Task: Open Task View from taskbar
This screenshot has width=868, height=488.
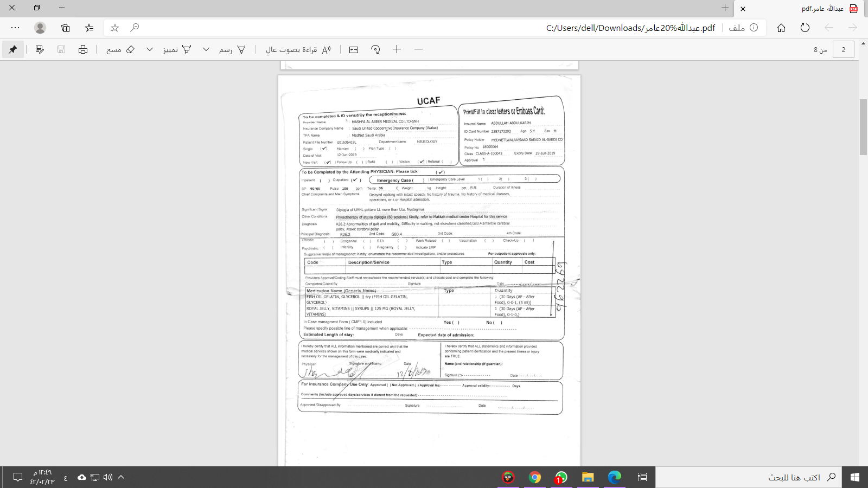Action: 642,477
